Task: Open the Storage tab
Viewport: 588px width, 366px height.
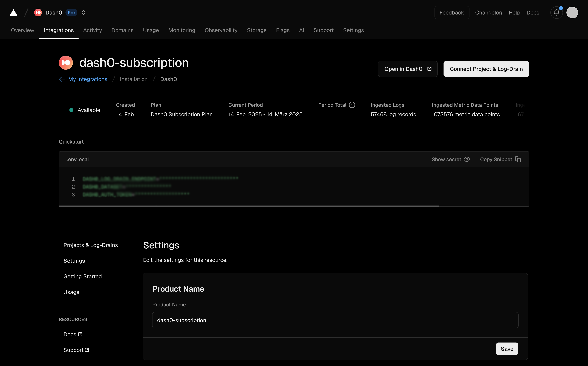Action: coord(256,30)
